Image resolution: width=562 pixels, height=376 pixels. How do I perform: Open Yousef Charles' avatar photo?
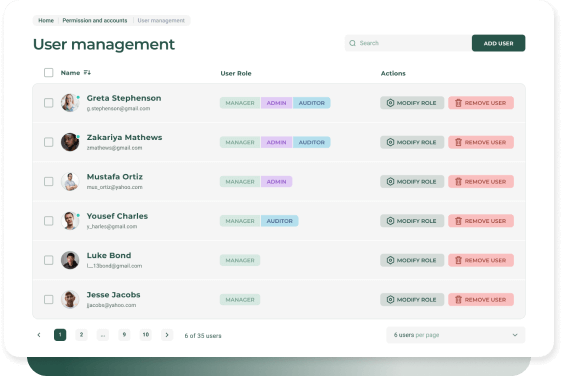(x=70, y=221)
